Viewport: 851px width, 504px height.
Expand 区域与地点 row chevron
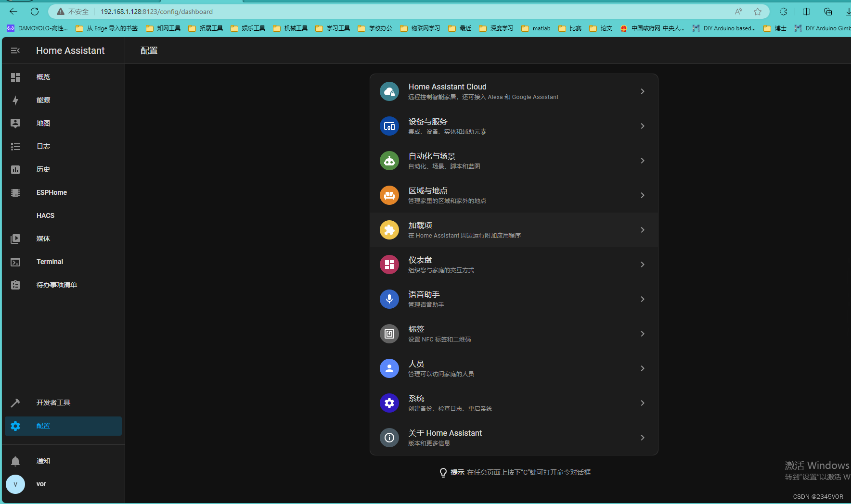click(643, 195)
